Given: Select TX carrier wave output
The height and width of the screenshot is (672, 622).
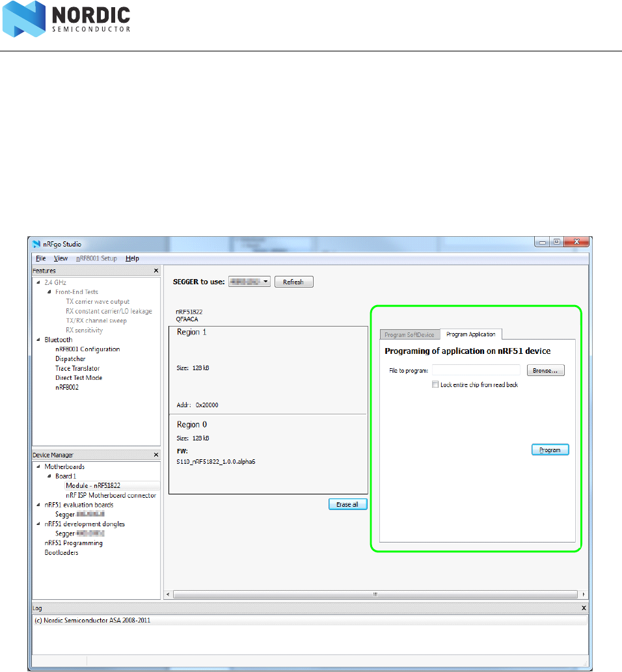Looking at the screenshot, I should click(x=98, y=302).
